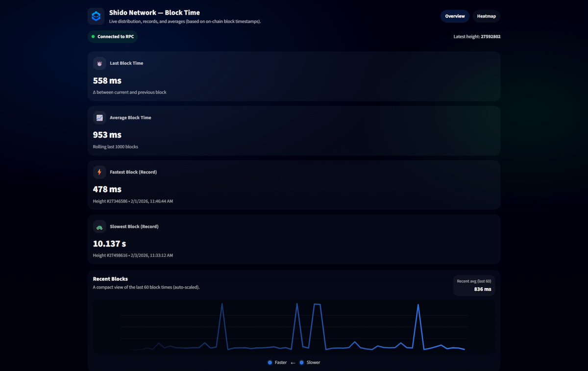Toggle the Overview view on

tap(455, 16)
